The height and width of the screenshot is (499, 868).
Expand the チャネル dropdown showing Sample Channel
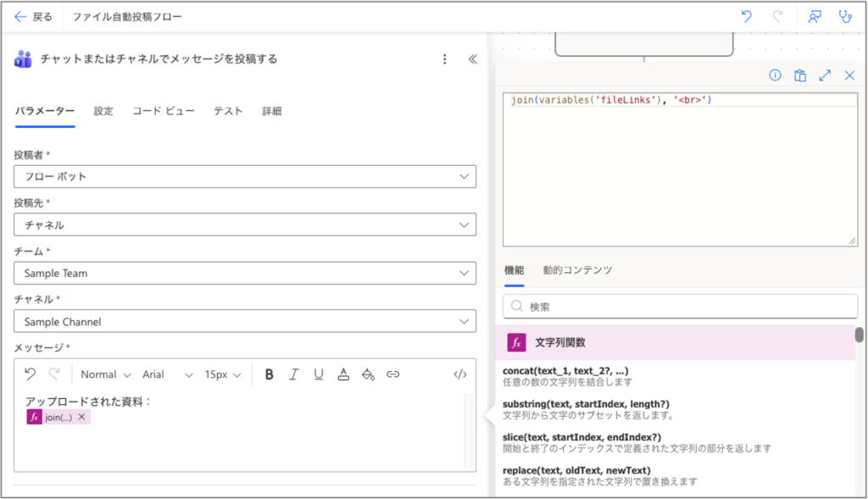pos(244,322)
